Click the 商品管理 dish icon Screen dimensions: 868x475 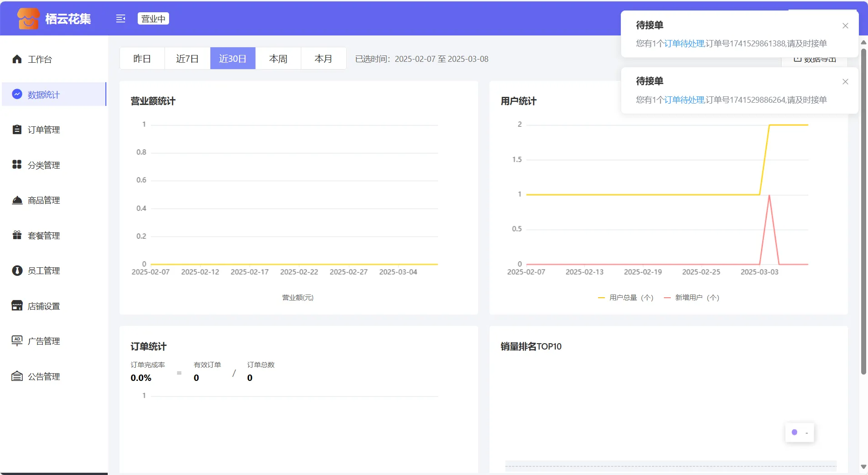pyautogui.click(x=17, y=200)
